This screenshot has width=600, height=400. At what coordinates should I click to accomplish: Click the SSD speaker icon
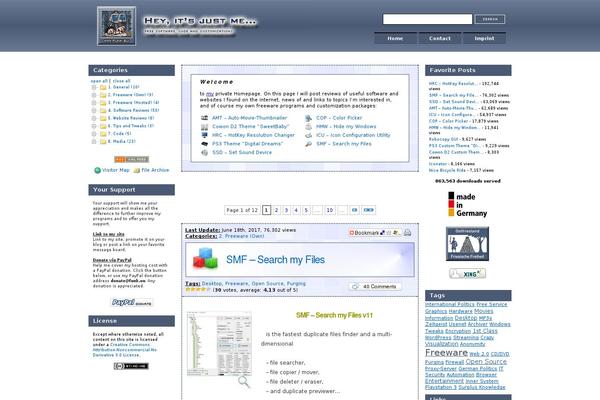tap(205, 152)
